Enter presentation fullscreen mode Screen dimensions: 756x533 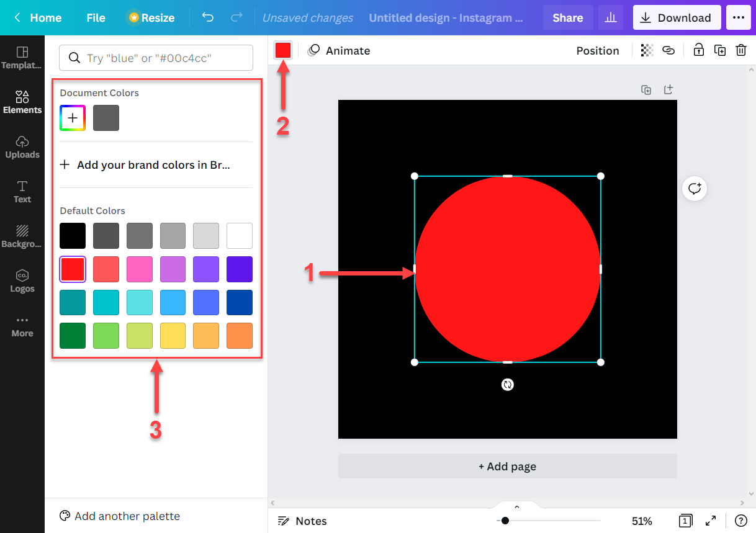tap(711, 521)
